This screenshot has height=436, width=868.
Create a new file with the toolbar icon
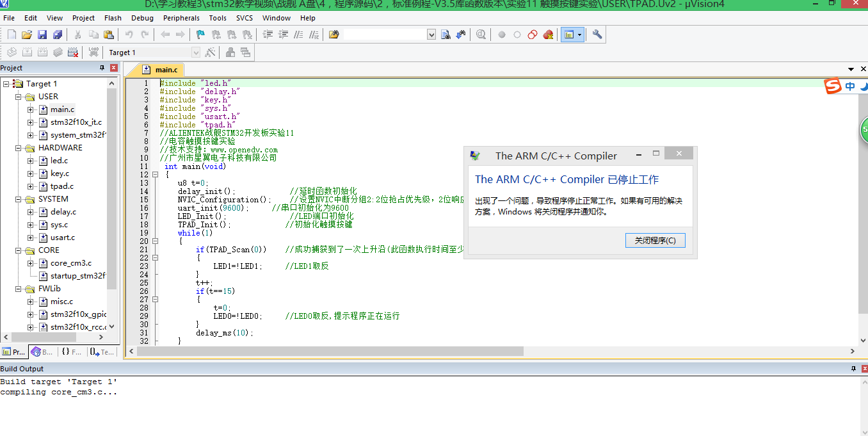(12, 35)
